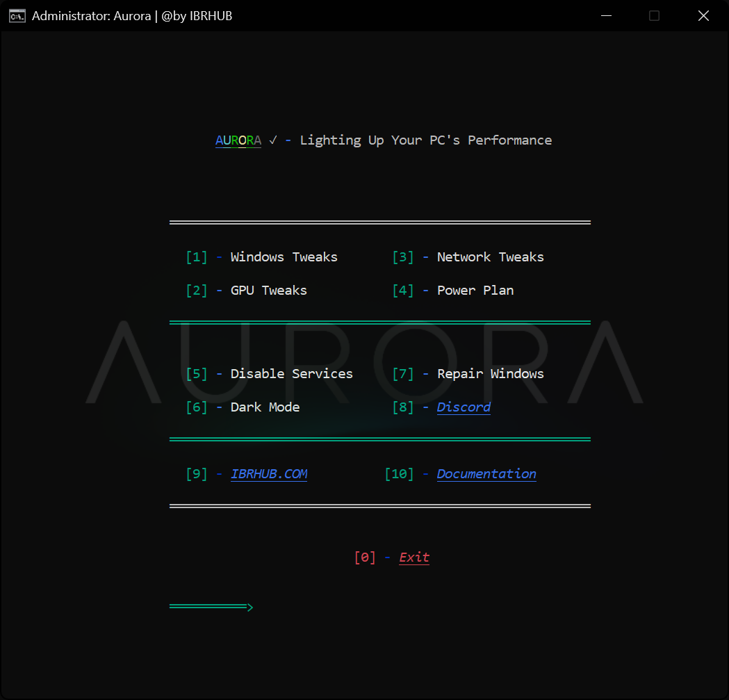The width and height of the screenshot is (729, 700).
Task: Select the Network Tweaks entry
Action: (x=490, y=257)
